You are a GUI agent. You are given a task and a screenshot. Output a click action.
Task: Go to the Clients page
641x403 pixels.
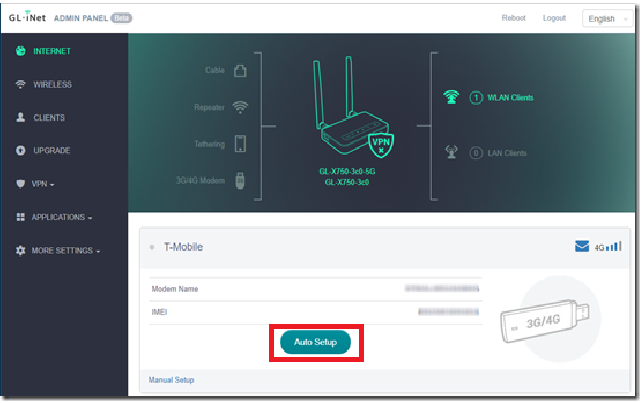[x=49, y=118]
